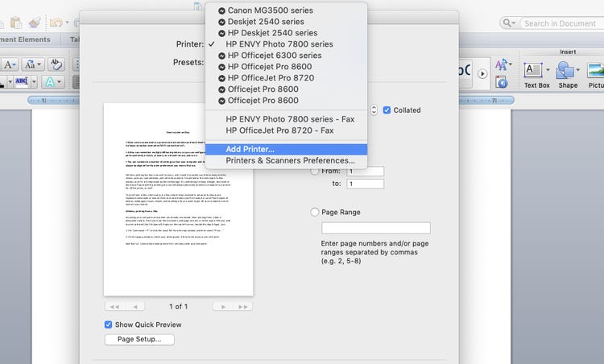The image size is (604, 364).
Task: Click the Page Setup... button
Action: click(x=139, y=339)
